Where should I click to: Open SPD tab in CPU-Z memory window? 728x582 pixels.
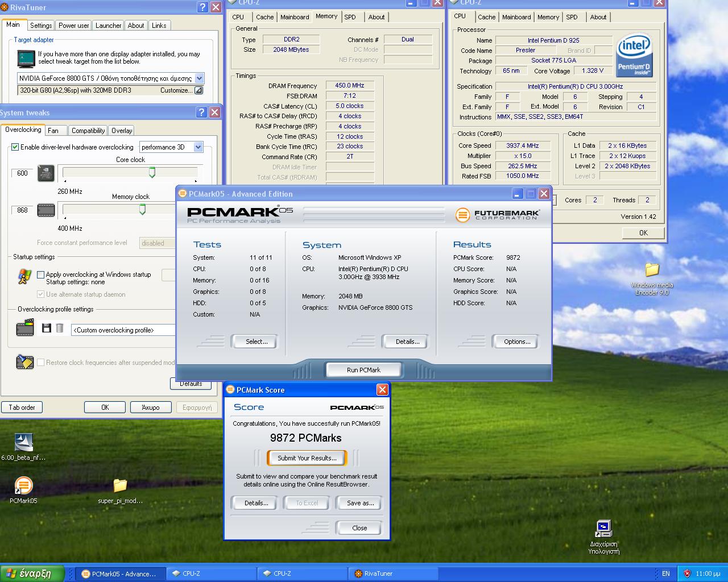pyautogui.click(x=350, y=17)
